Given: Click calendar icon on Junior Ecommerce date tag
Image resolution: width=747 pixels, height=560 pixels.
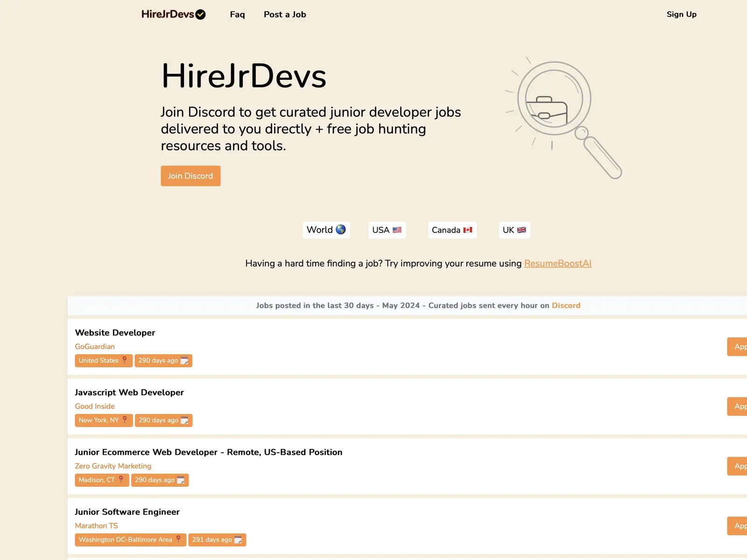Looking at the screenshot, I should [x=181, y=480].
